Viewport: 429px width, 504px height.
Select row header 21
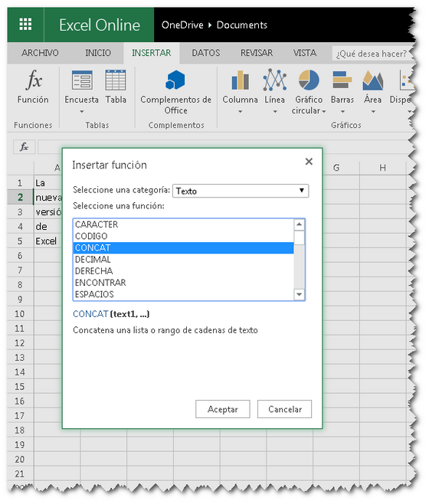pyautogui.click(x=20, y=474)
